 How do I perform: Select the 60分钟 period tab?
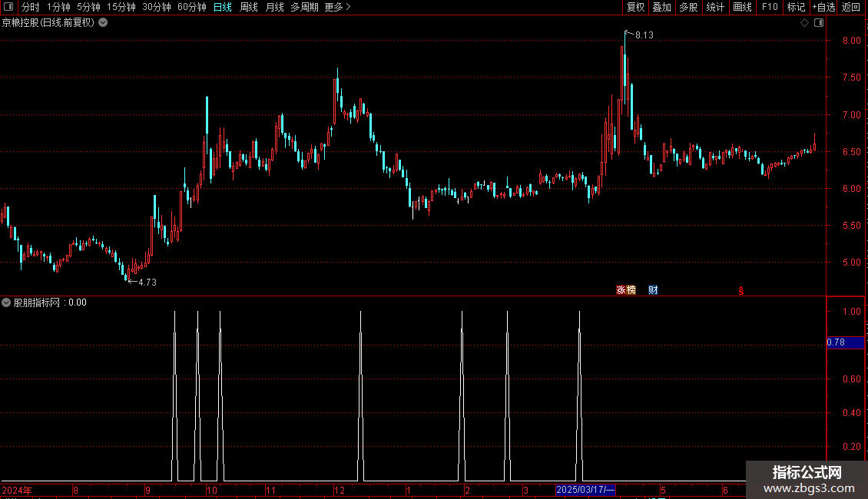point(192,7)
